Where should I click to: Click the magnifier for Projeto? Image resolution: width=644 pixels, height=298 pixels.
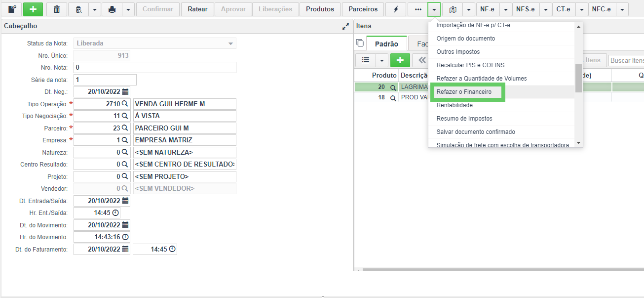(125, 176)
